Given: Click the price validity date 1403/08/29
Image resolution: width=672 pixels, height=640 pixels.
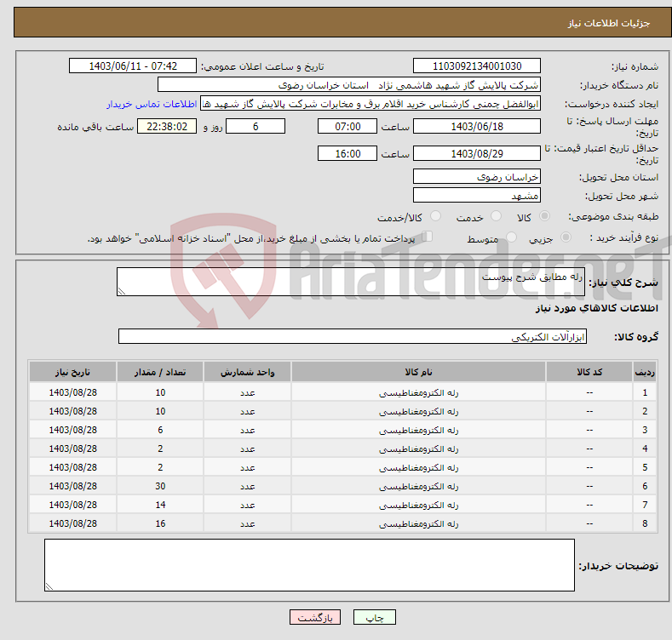Looking at the screenshot, I should 477,153.
